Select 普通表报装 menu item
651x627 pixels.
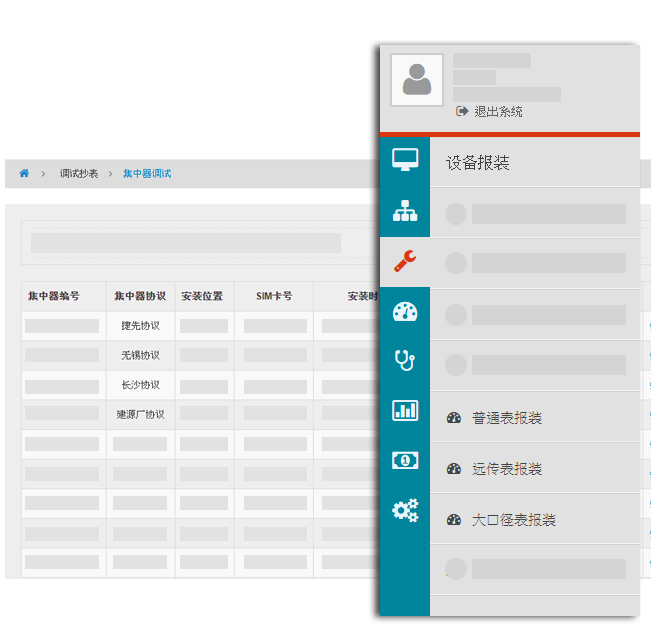tap(506, 418)
